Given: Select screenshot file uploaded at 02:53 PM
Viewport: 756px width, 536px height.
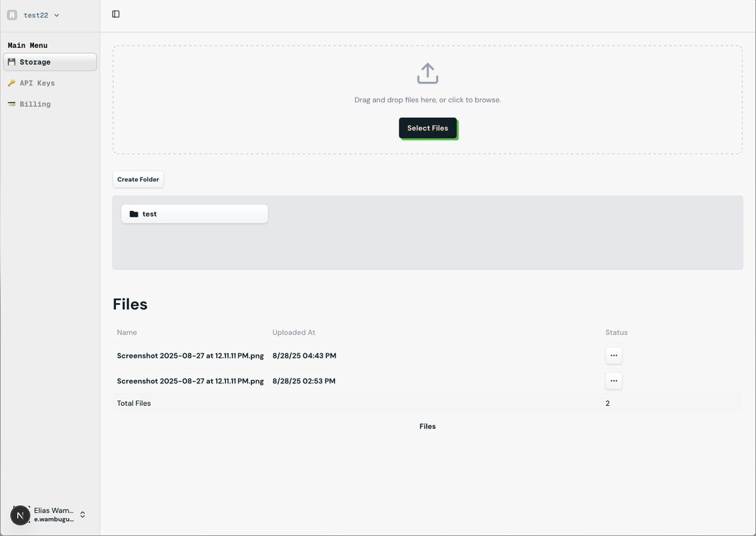Looking at the screenshot, I should [190, 381].
